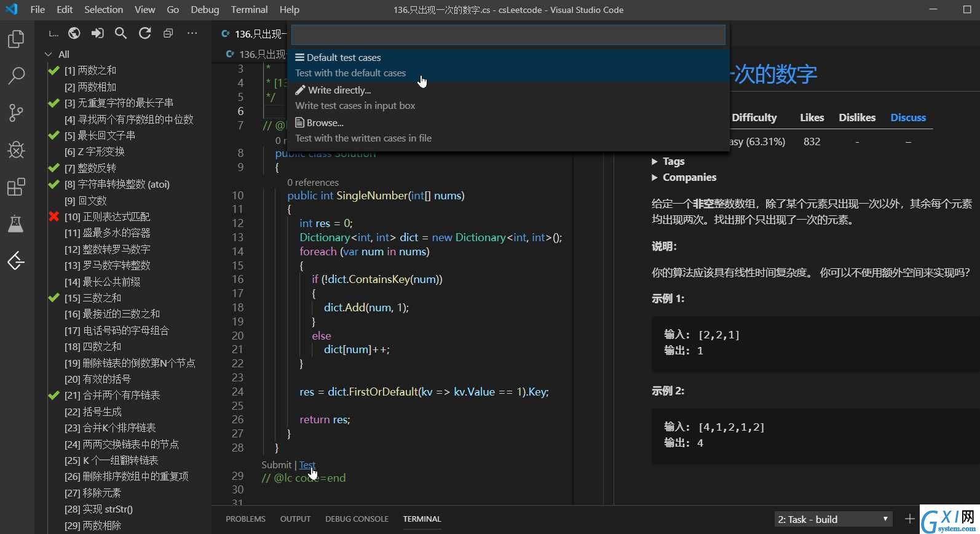Screen dimensions: 980x534
Task: Open the Terminal menu
Action: point(249,9)
